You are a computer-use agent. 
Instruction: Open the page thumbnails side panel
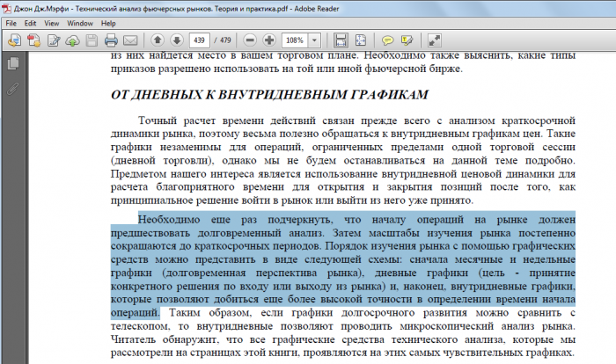point(12,63)
